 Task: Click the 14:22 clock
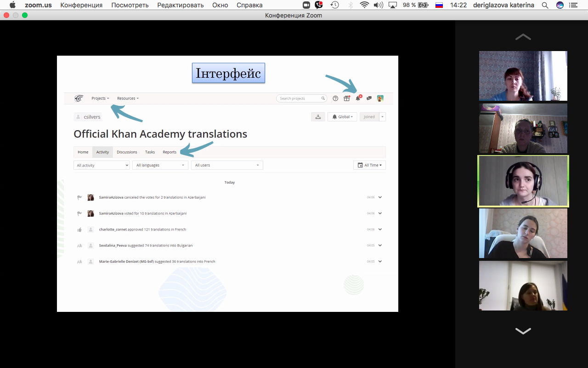tap(458, 5)
